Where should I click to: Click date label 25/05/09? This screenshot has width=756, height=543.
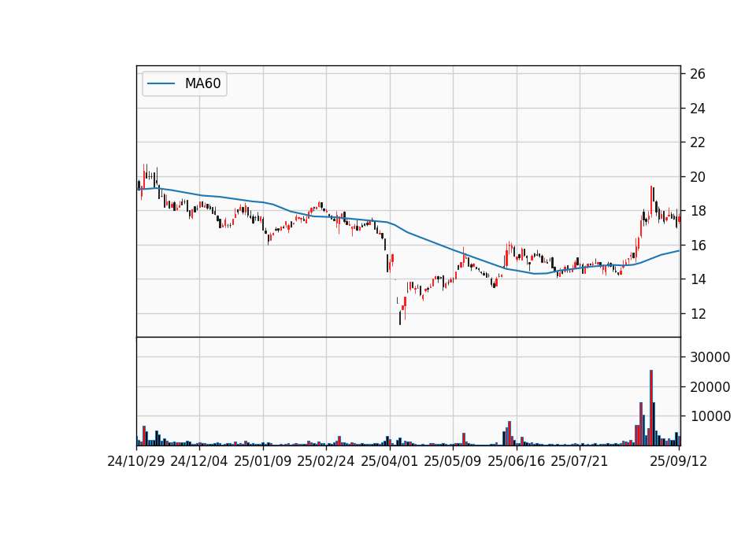(453, 461)
